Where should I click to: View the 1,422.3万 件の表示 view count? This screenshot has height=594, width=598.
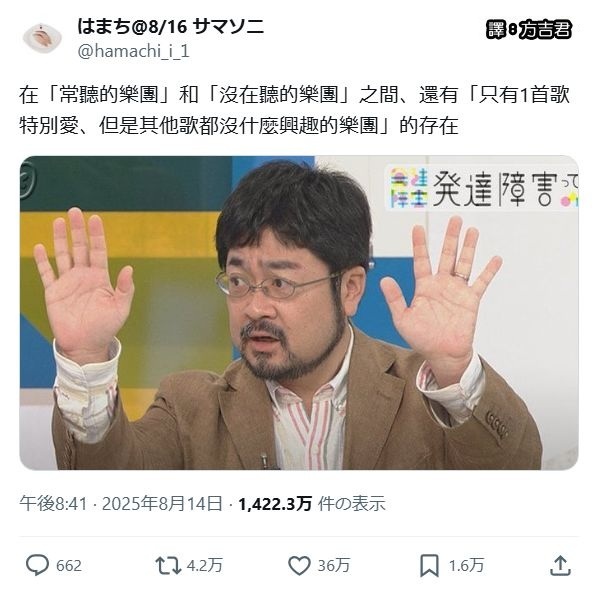(x=312, y=504)
